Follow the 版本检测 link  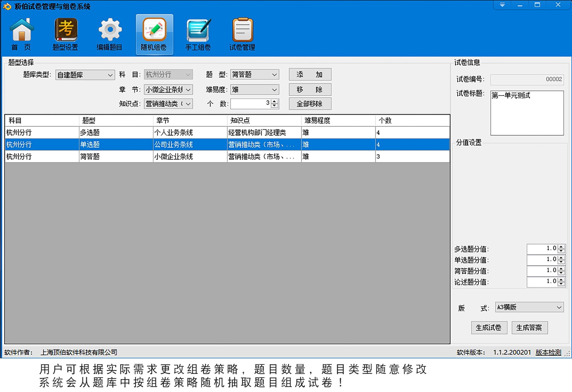tap(548, 352)
